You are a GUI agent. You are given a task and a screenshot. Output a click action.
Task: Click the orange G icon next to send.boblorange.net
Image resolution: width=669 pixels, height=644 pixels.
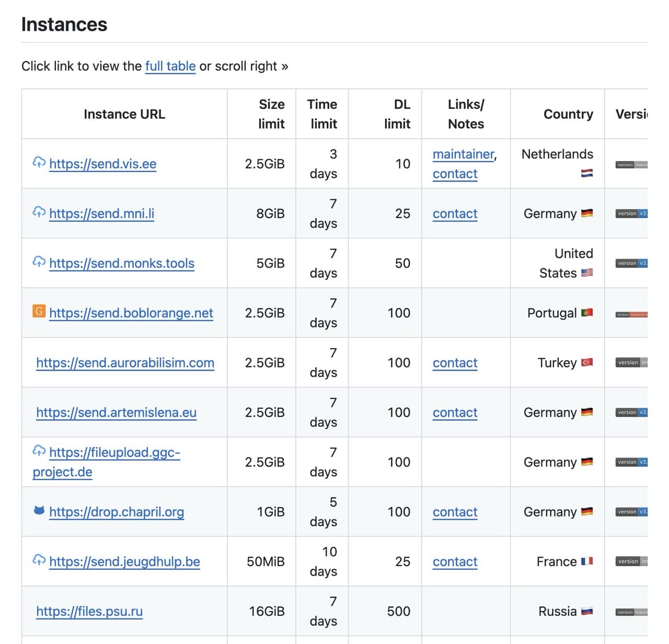tap(39, 312)
